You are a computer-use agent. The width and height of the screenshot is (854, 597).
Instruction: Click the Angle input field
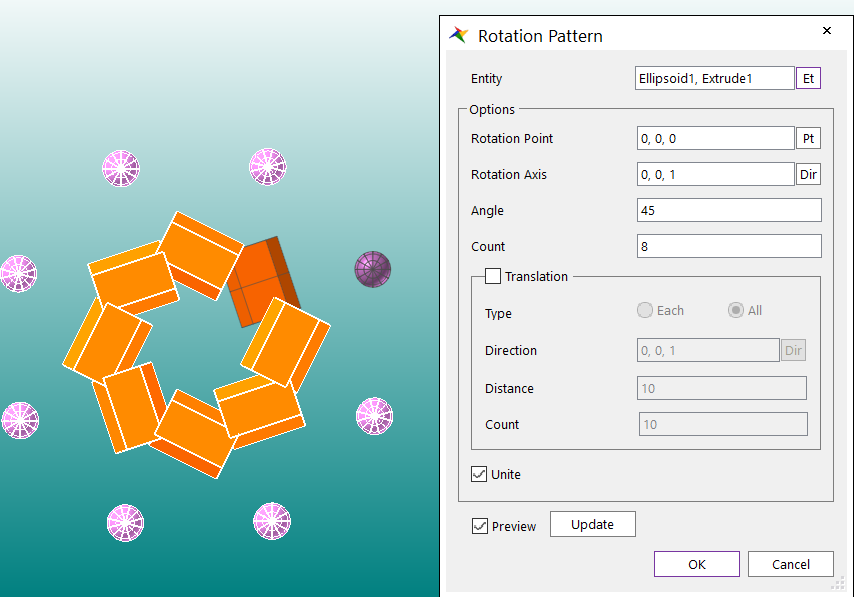click(728, 210)
